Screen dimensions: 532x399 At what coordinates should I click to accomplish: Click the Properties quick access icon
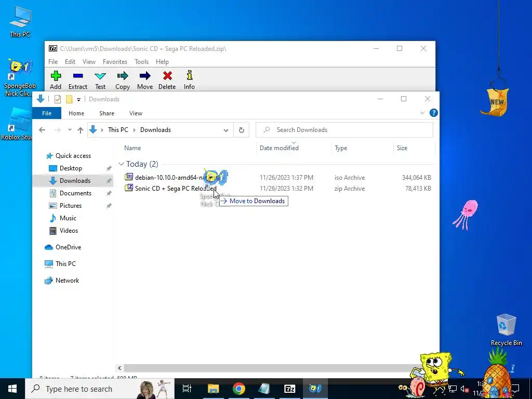coord(58,99)
